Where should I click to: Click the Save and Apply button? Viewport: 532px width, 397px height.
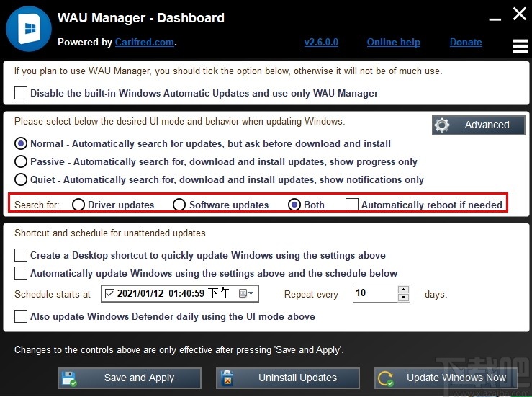(x=130, y=378)
